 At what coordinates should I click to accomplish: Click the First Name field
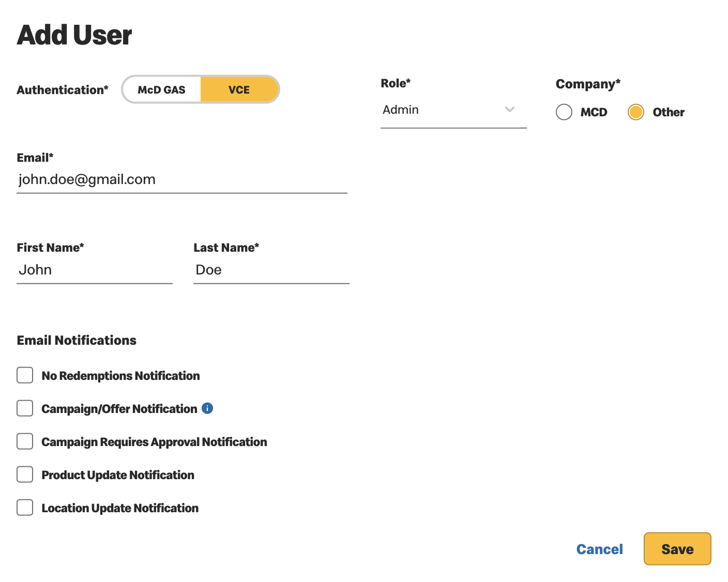pyautogui.click(x=95, y=270)
